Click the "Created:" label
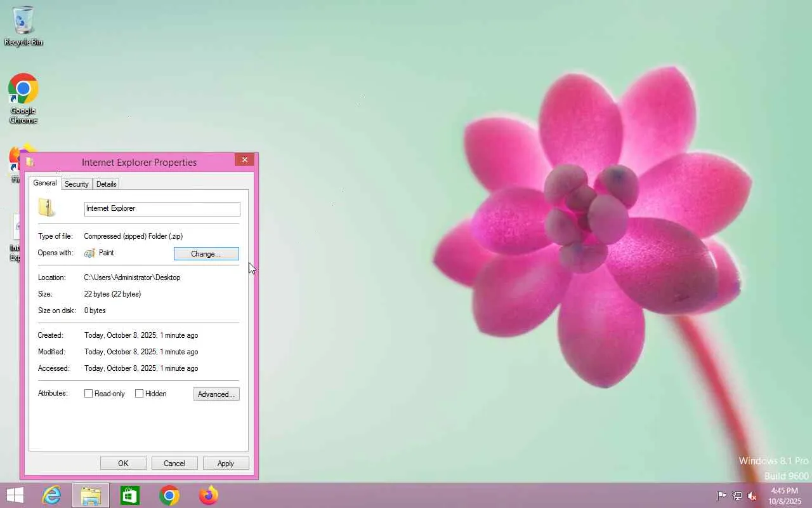Viewport: 812px width, 508px height. (x=50, y=335)
